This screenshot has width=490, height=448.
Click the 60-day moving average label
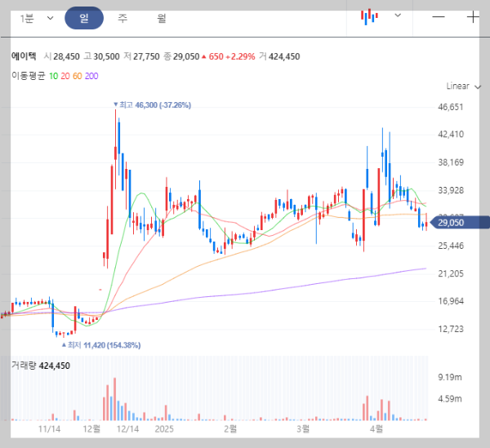[78, 76]
